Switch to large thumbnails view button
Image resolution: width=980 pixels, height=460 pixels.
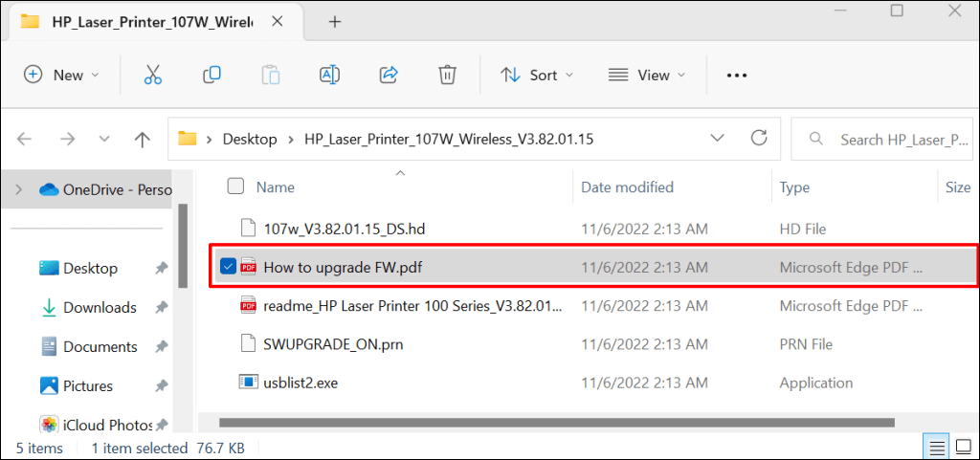[962, 448]
